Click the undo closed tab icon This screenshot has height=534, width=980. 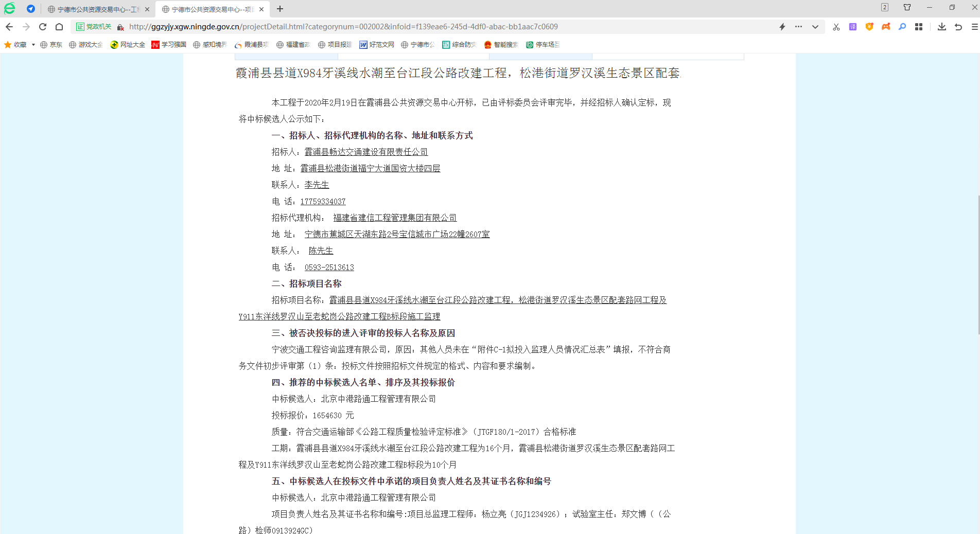pyautogui.click(x=958, y=27)
